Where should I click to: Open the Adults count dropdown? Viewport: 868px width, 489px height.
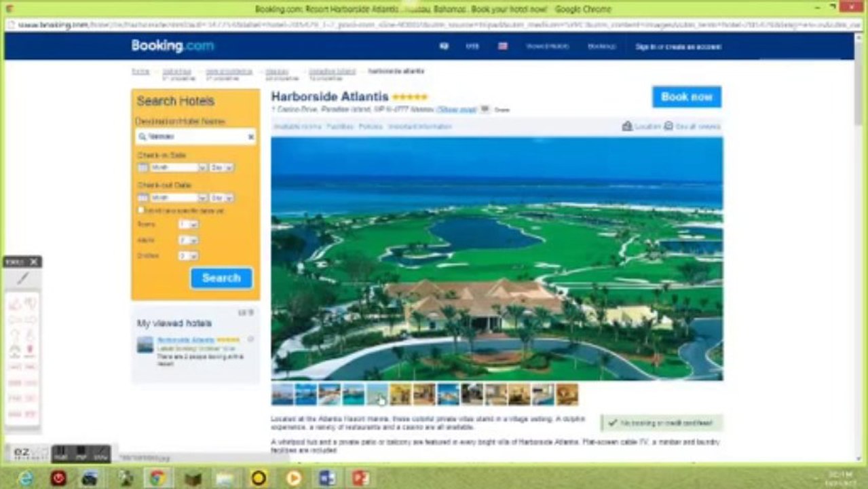click(188, 240)
